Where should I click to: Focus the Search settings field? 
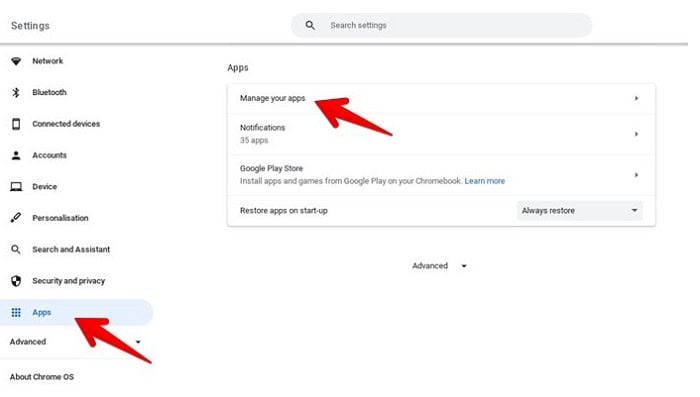(x=442, y=25)
